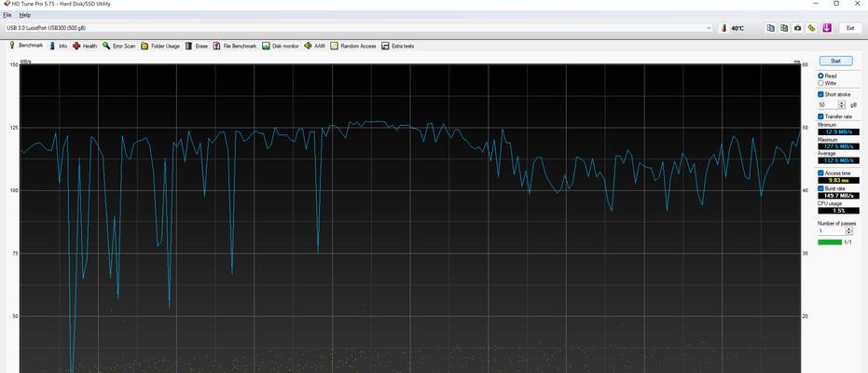The image size is (868, 373).
Task: Increase the short stroke gB value
Action: point(842,103)
